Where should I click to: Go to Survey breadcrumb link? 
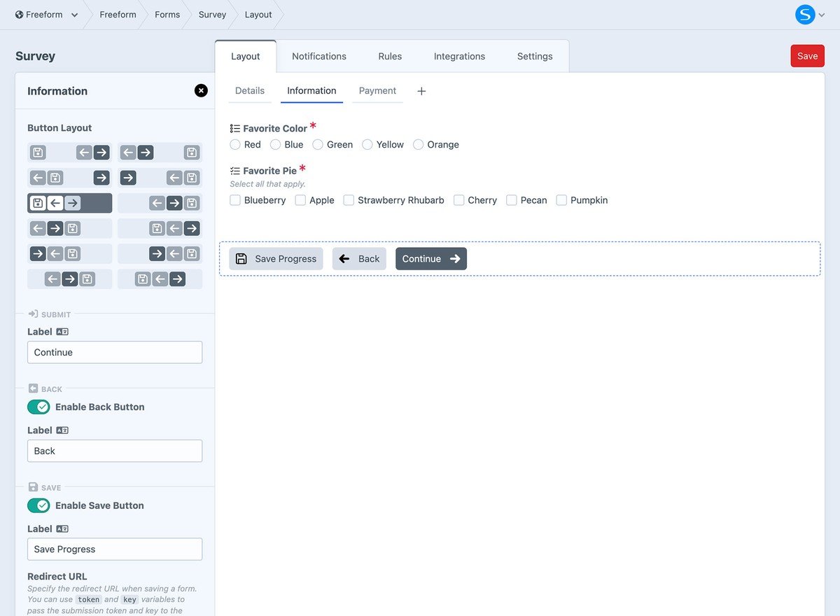tap(212, 15)
